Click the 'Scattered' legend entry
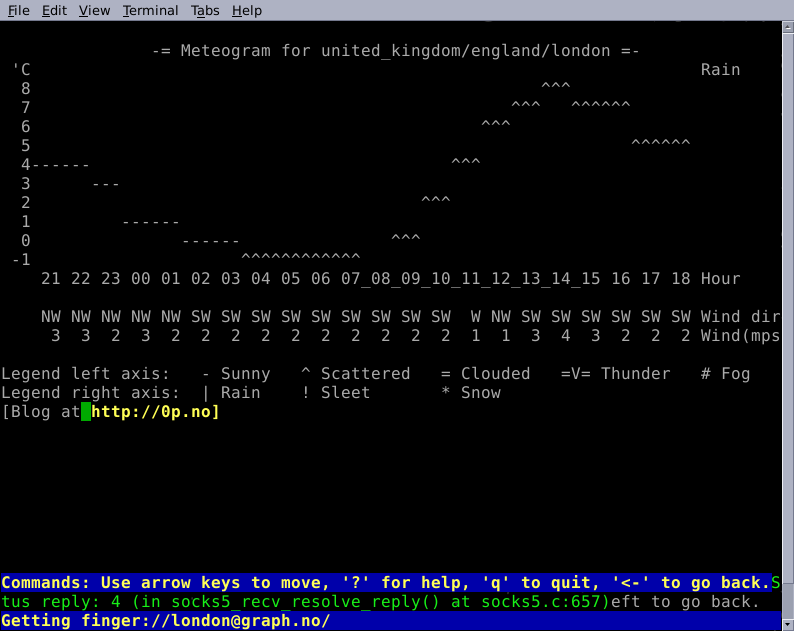The width and height of the screenshot is (794, 631). point(365,374)
